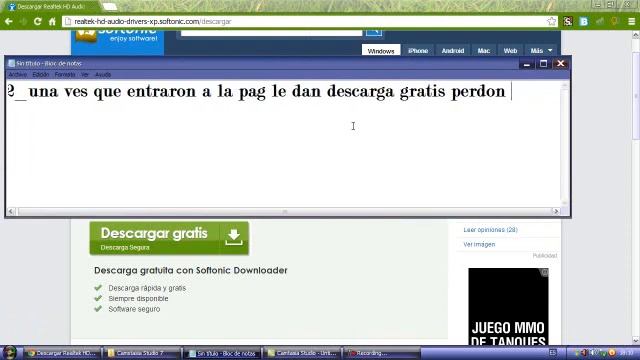Viewport: 640px width, 360px height.
Task: Select the Windows tab on Softonic
Action: click(381, 51)
